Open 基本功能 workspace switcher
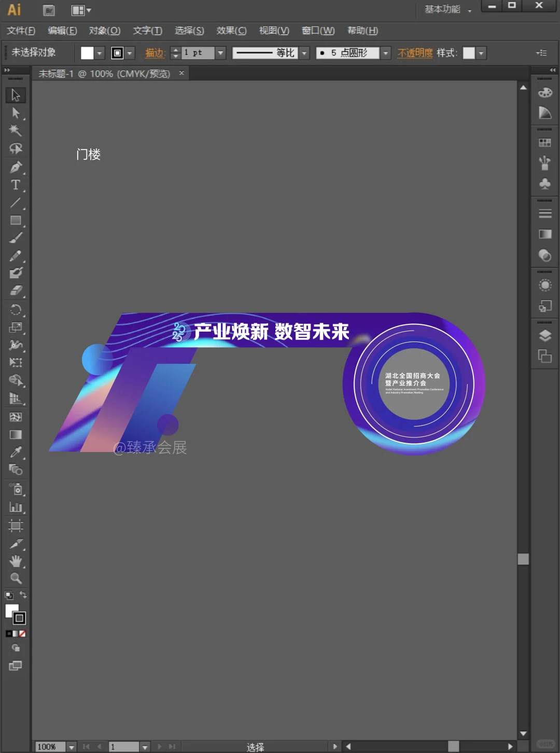The image size is (560, 753). 448,9
